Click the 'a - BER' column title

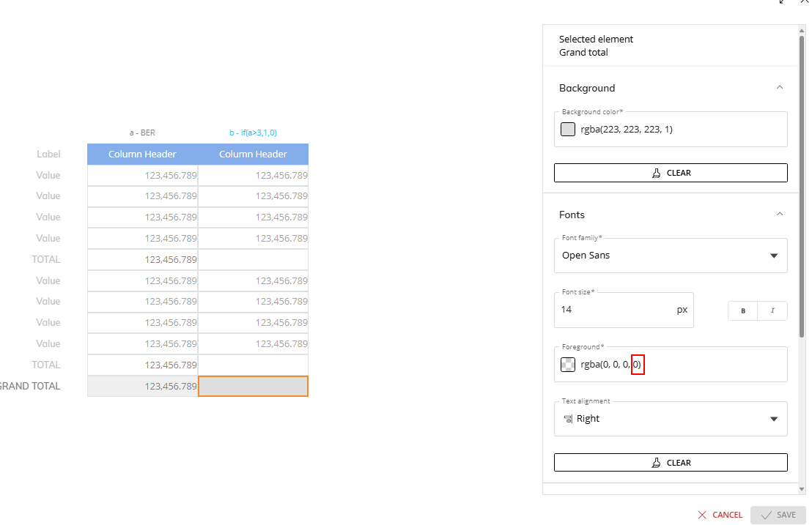(x=142, y=133)
